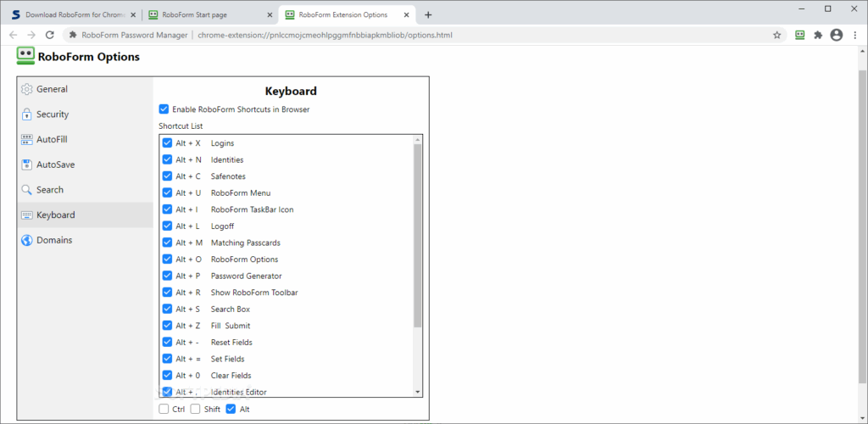Uncheck the Alt + S Search Box shortcut
This screenshot has width=868, height=424.
coord(167,309)
